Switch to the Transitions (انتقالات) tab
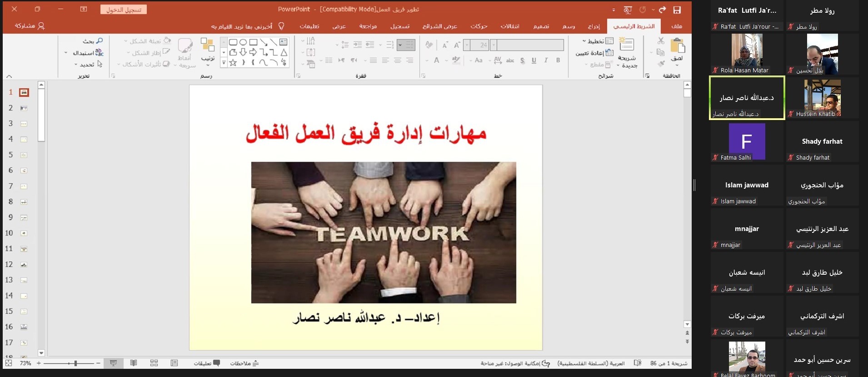The image size is (868, 377). point(510,26)
